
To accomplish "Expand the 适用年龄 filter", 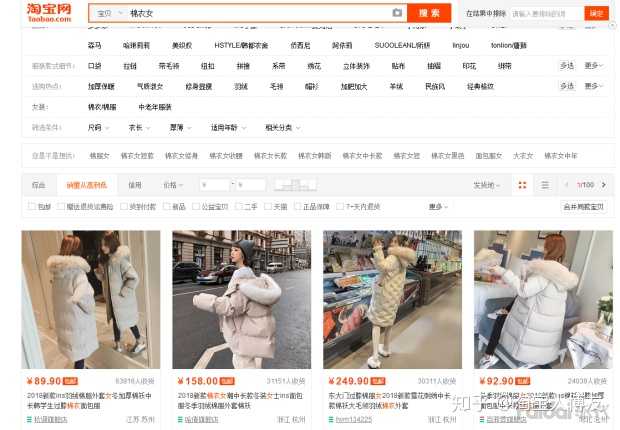I will click(x=229, y=128).
